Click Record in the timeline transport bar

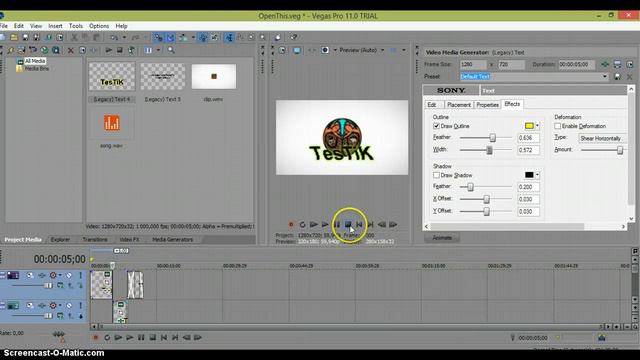point(96,338)
